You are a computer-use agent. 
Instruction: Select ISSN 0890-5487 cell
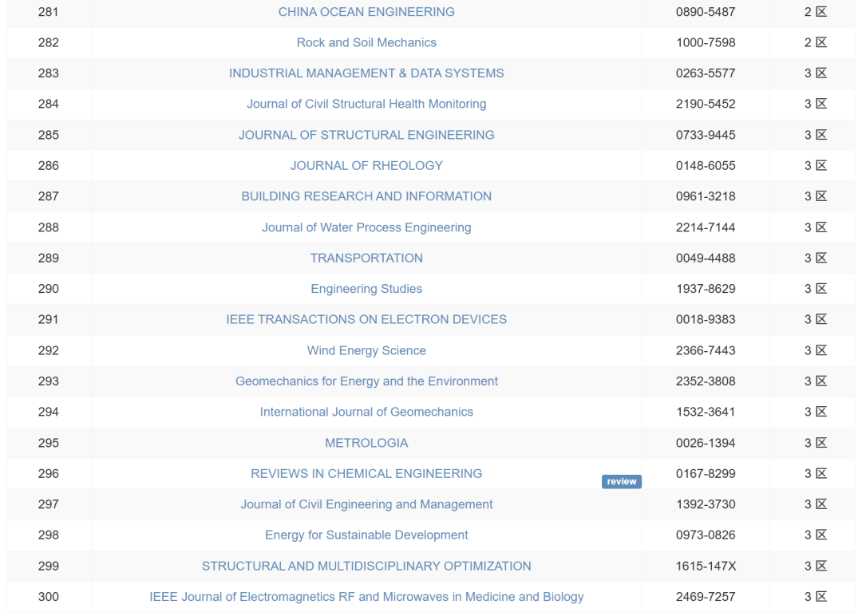point(706,12)
